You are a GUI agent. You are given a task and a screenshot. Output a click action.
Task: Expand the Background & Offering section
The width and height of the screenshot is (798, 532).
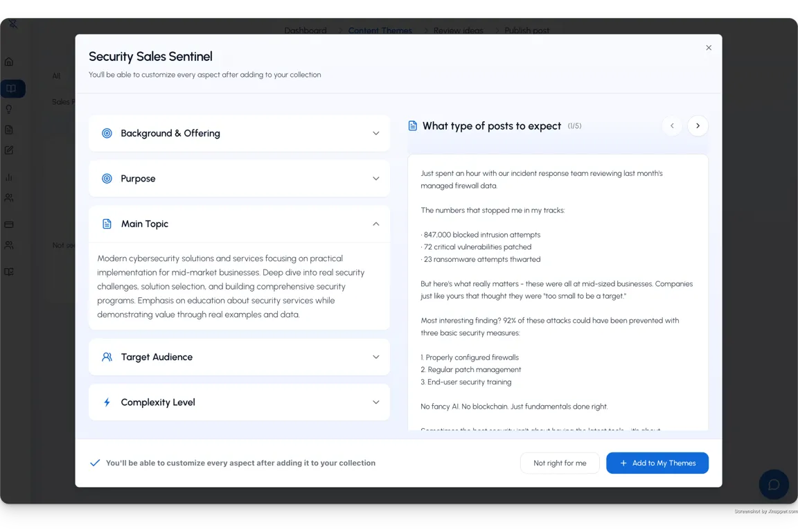[x=239, y=134]
